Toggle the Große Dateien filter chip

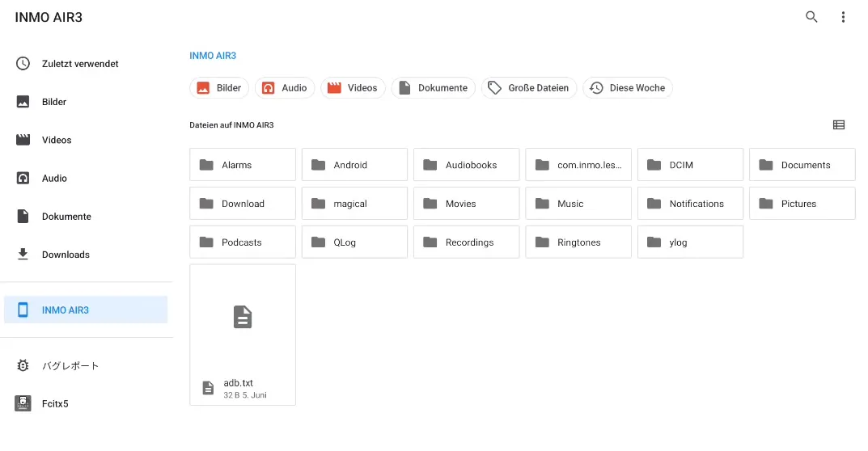528,88
